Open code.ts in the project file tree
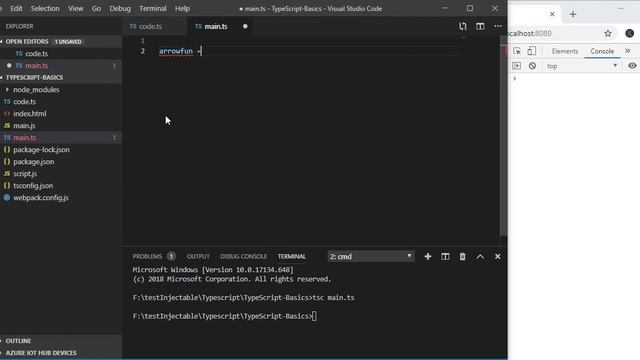640x360 pixels. pos(24,102)
